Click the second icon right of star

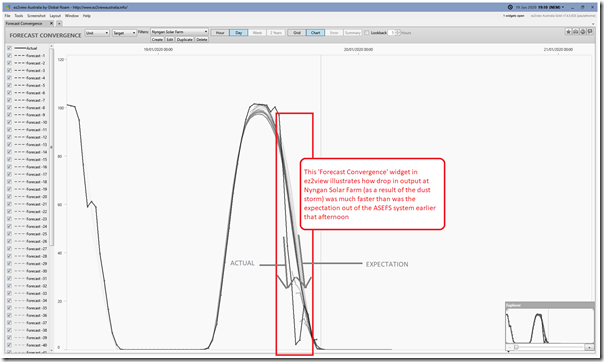point(583,32)
